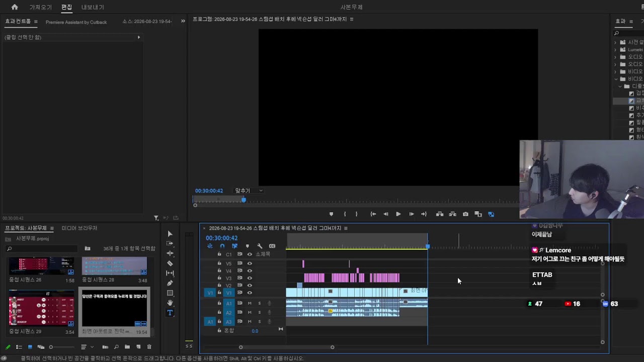Select the Track Select Forward tool
The width and height of the screenshot is (644, 362).
point(170,243)
